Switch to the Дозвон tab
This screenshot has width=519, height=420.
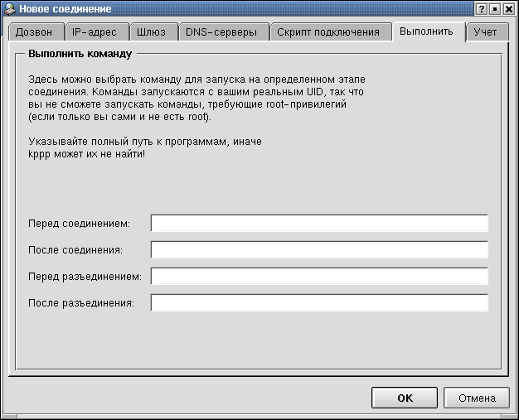34,32
